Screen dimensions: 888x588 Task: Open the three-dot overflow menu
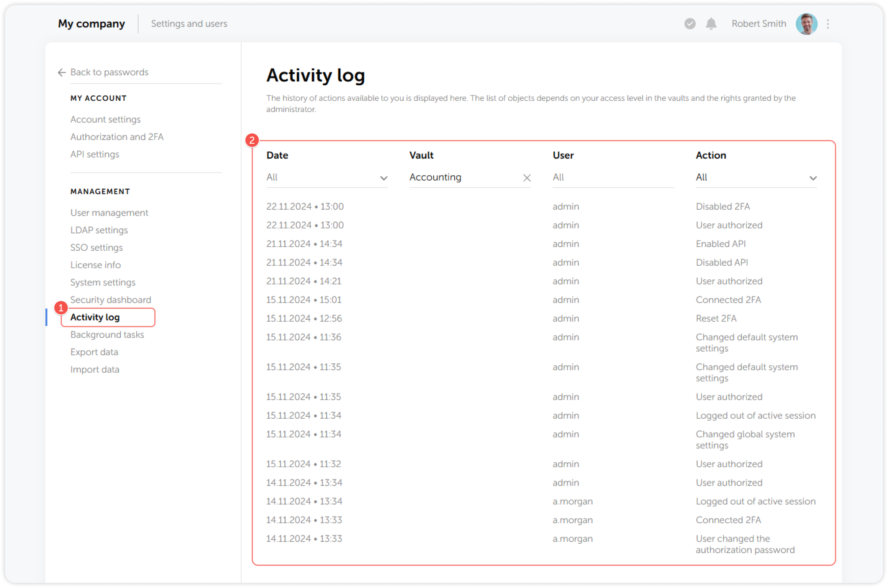click(829, 24)
